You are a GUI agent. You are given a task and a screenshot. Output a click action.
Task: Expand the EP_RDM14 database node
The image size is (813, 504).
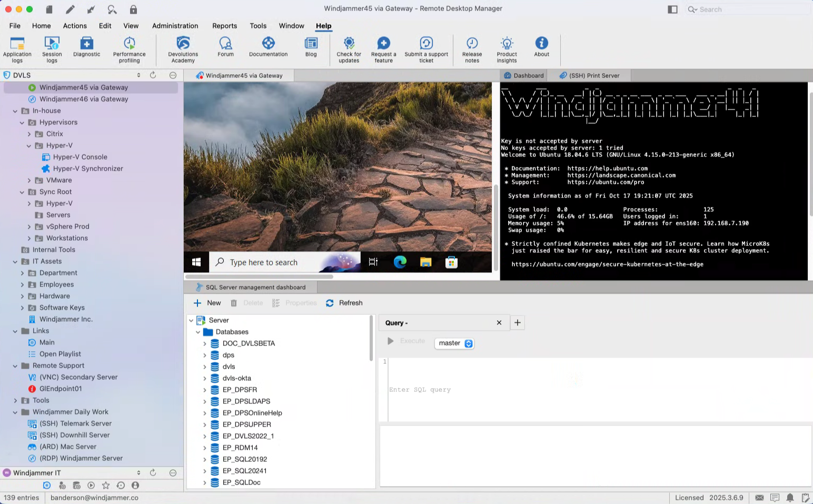(205, 448)
